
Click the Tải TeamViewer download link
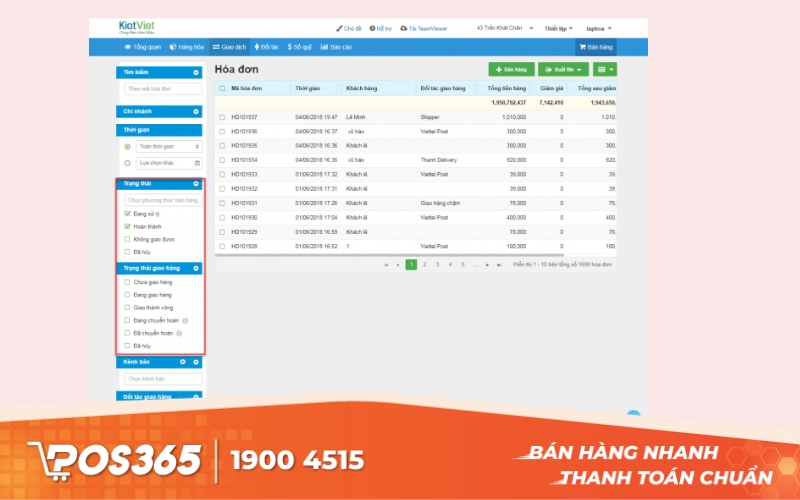(x=423, y=29)
